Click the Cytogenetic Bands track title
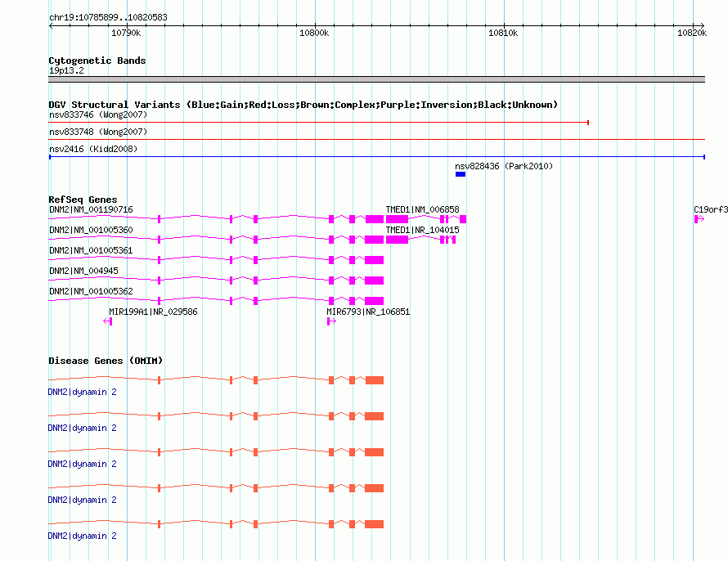The height and width of the screenshot is (561, 728). 97,61
